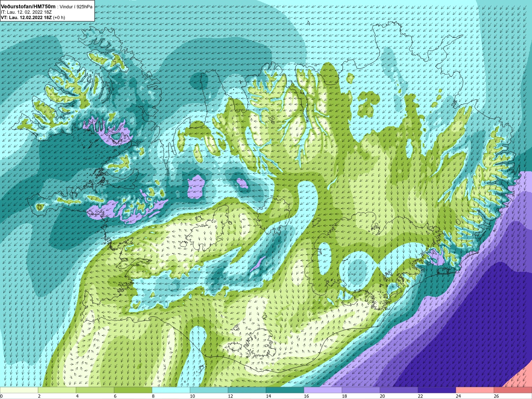This screenshot has width=532, height=399.
Task: Select the light yellow-green 2–4 legend swatch
Action: tap(57, 390)
